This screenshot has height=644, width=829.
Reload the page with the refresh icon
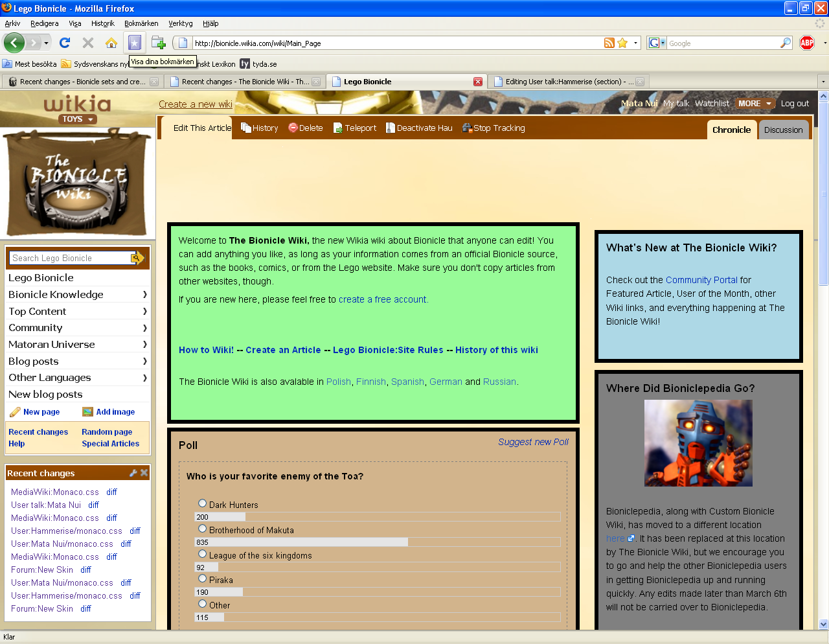click(65, 43)
